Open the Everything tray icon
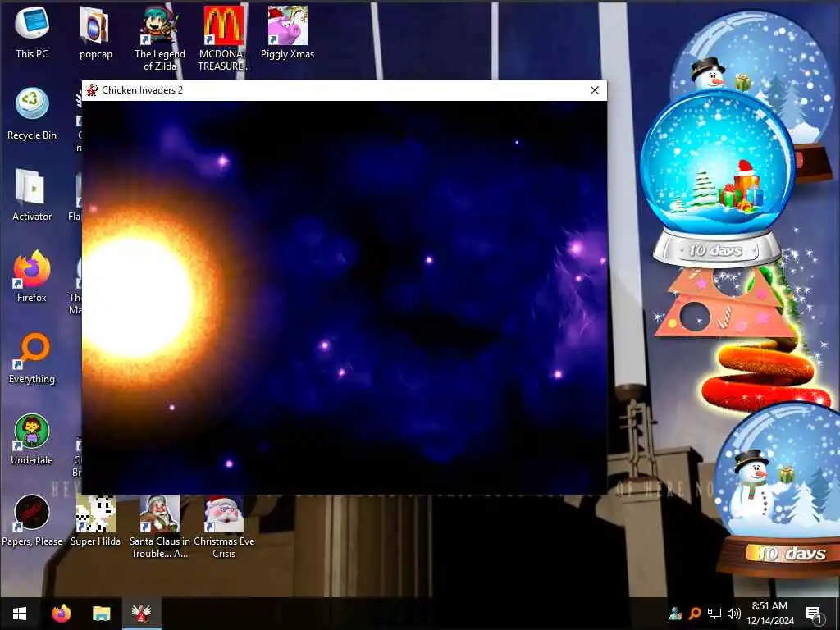 694,614
